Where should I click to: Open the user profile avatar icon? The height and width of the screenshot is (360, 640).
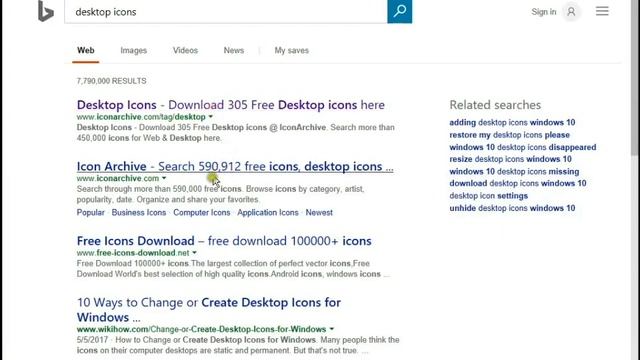click(x=571, y=12)
